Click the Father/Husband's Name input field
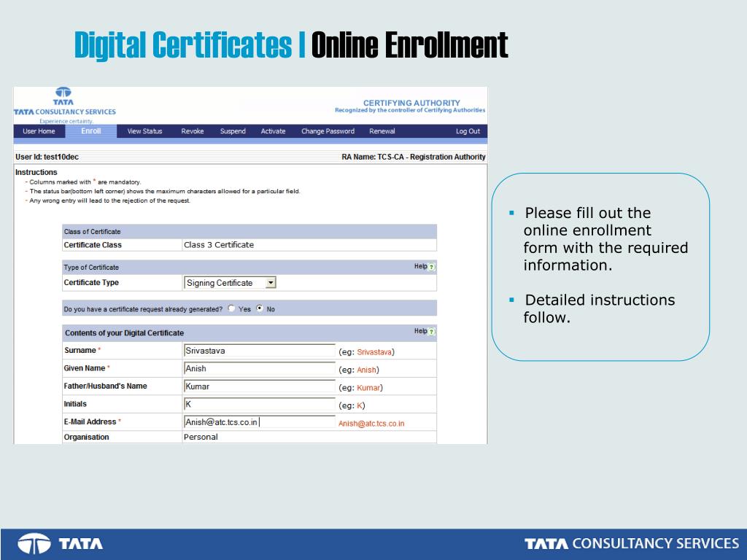 260,386
